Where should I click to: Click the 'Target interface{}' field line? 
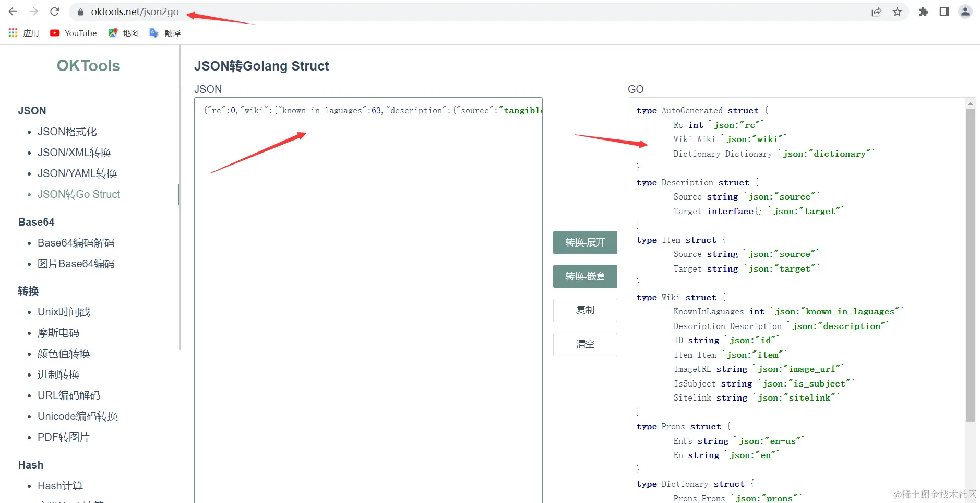pos(759,212)
